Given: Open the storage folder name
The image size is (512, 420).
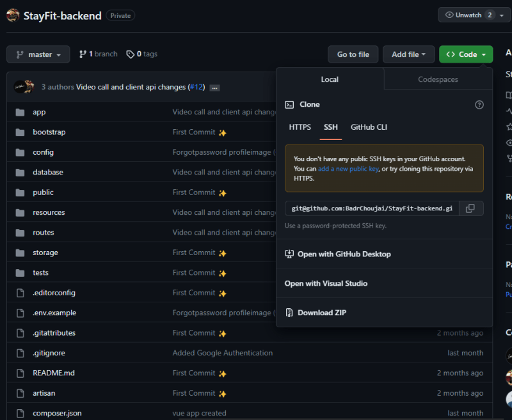Looking at the screenshot, I should (45, 253).
